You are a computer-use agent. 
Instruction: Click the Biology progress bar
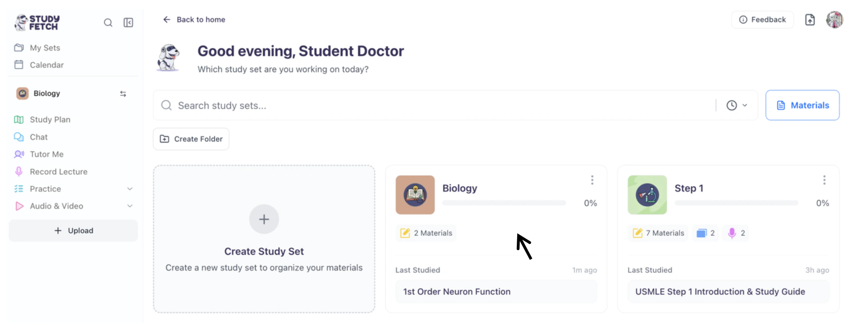click(504, 203)
